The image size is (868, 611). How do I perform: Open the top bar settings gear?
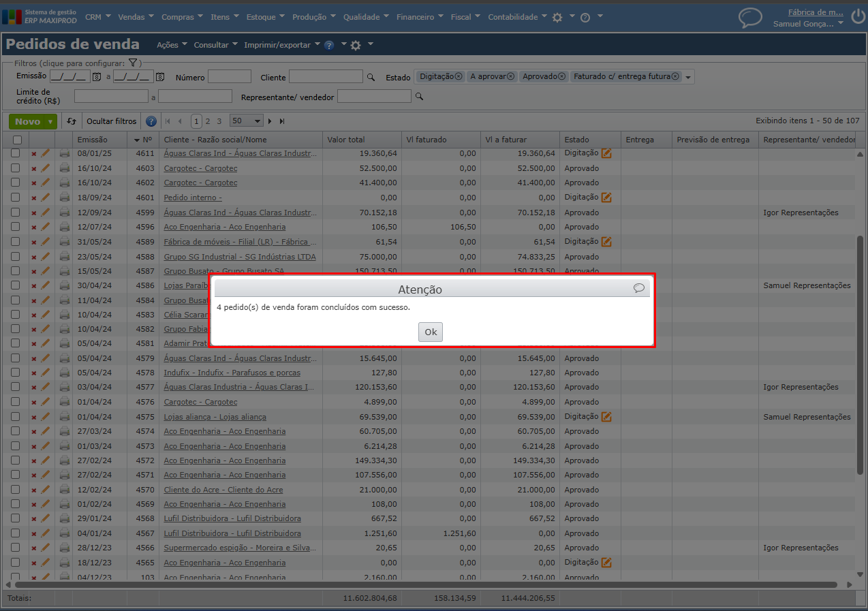557,18
